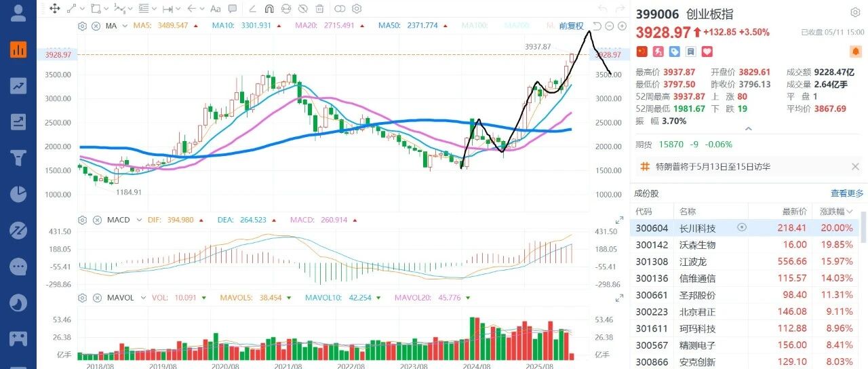Toggle the magnet snap tool
The image size is (868, 369).
pos(269,9)
